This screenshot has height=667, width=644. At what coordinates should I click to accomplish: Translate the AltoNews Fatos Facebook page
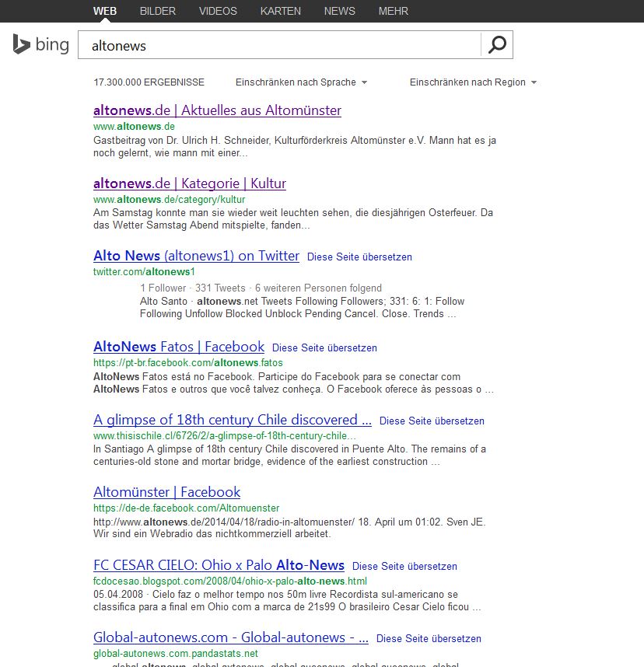pyautogui.click(x=324, y=348)
